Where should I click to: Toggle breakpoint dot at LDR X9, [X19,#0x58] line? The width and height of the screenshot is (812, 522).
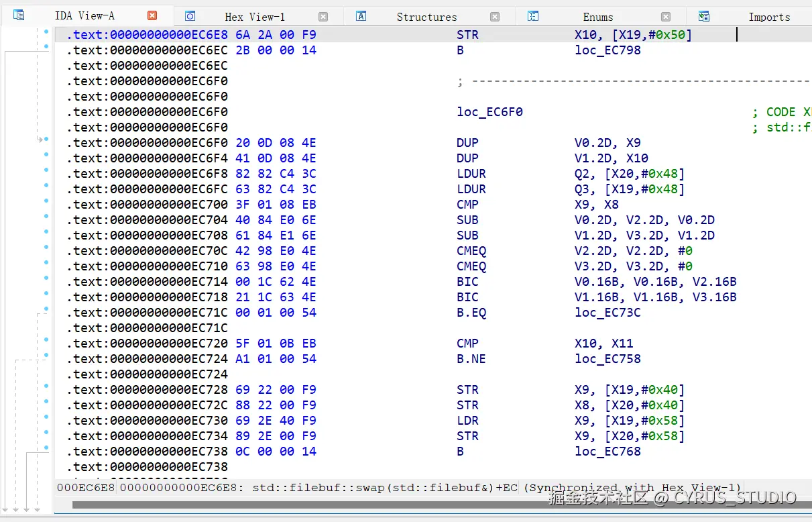46,417
